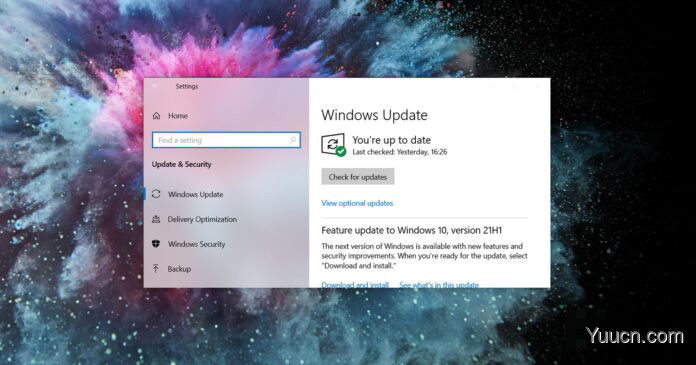Focus the Find a setting search box
Viewport: 696px width, 365px height.
click(x=226, y=140)
